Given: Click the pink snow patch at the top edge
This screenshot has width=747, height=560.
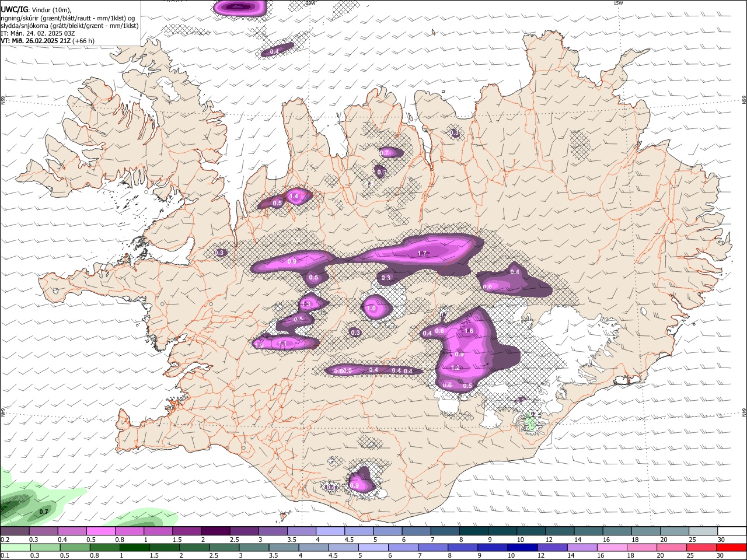Looking at the screenshot, I should (240, 6).
